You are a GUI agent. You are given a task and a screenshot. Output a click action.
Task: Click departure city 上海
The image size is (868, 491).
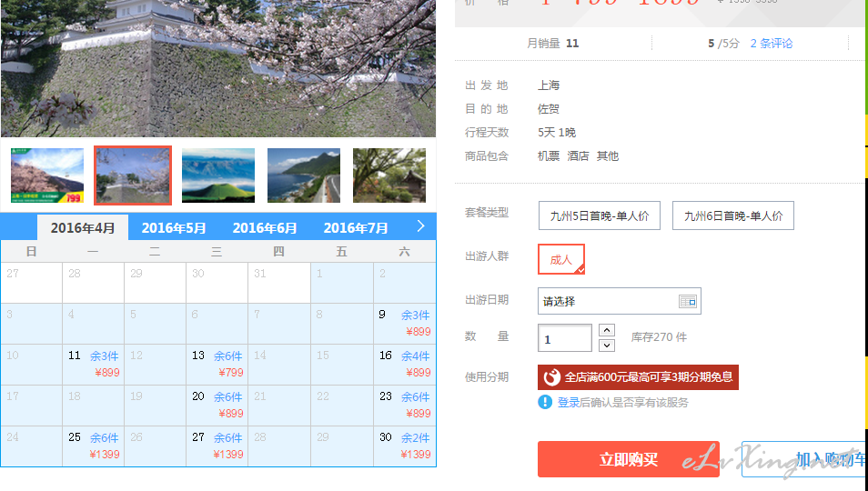pyautogui.click(x=549, y=85)
